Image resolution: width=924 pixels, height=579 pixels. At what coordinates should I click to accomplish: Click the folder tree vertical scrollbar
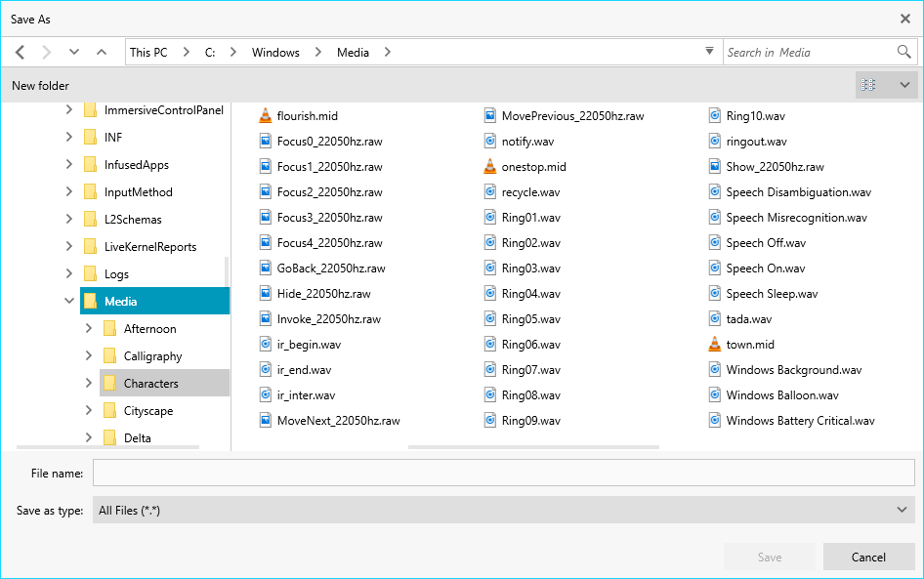[227, 272]
